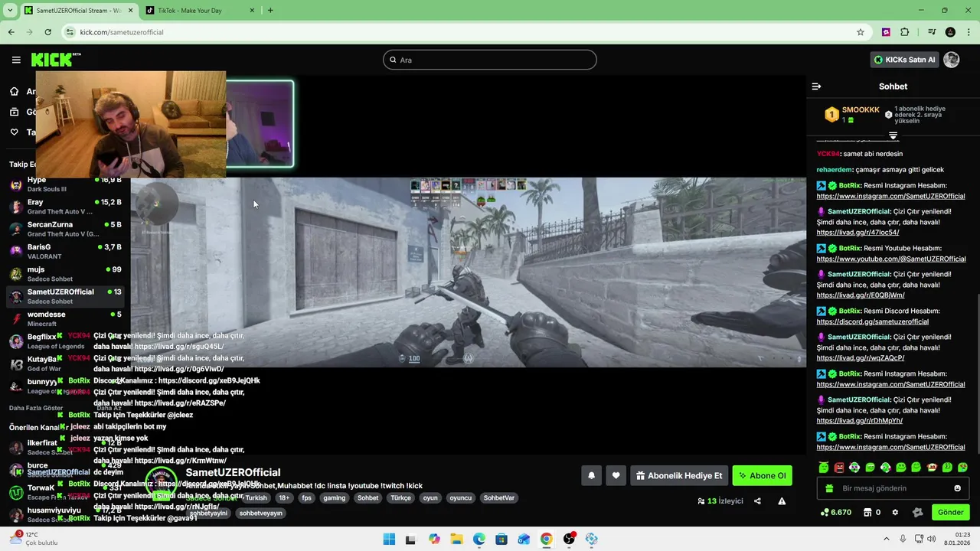Open taskbar volume control
This screenshot has height=551, width=980.
[931, 539]
